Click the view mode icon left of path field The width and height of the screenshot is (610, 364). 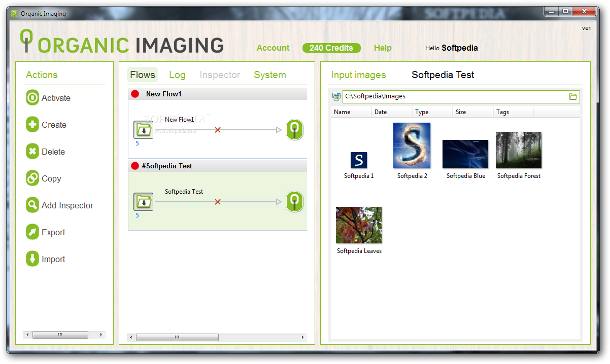pyautogui.click(x=336, y=96)
